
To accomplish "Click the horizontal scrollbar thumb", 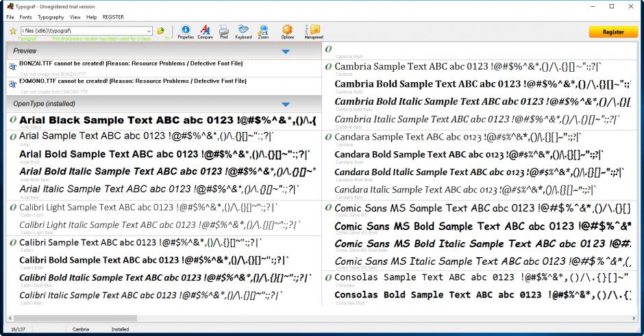I will click(x=75, y=318).
